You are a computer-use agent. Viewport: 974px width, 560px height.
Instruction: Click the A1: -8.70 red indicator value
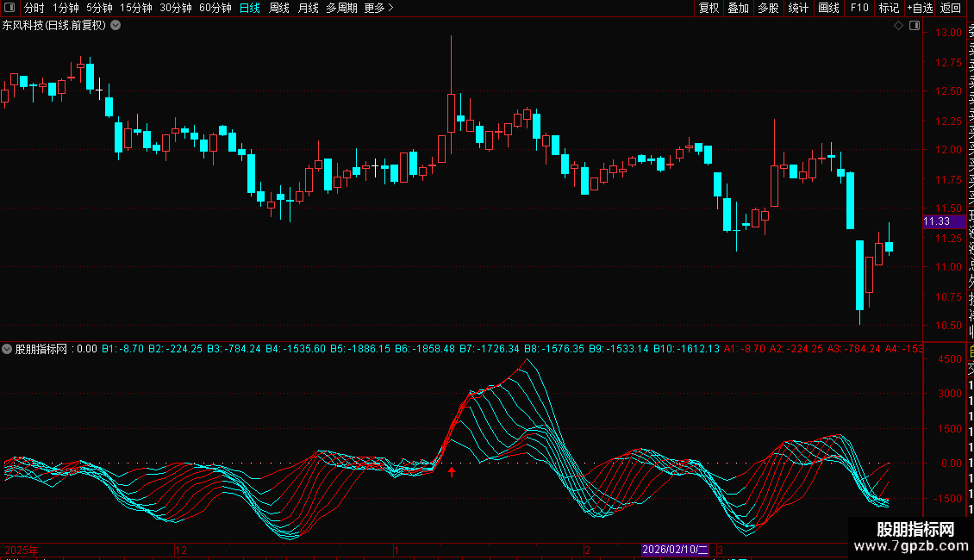tap(745, 349)
